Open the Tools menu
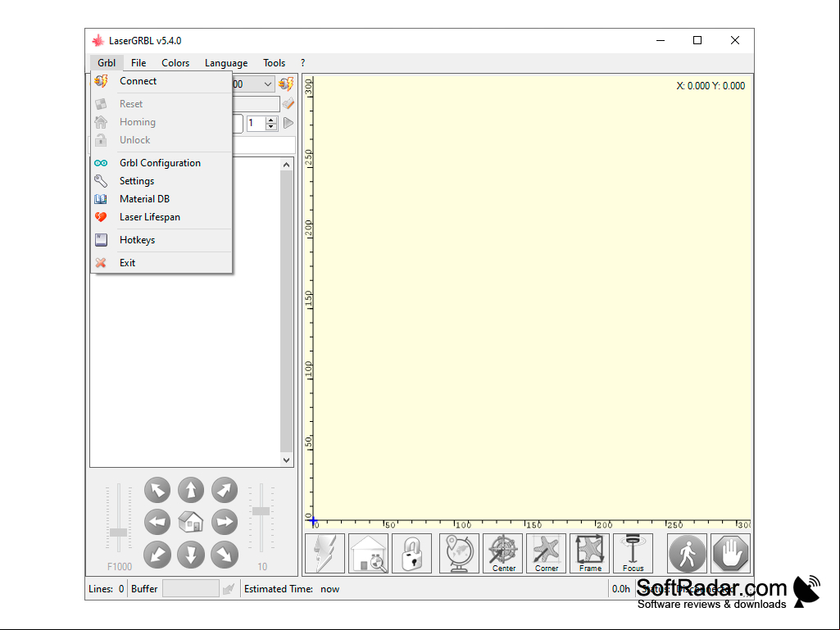 pos(274,63)
